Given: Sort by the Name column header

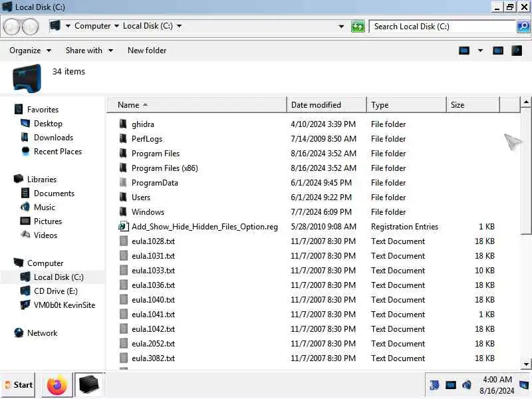Looking at the screenshot, I should (x=197, y=105).
